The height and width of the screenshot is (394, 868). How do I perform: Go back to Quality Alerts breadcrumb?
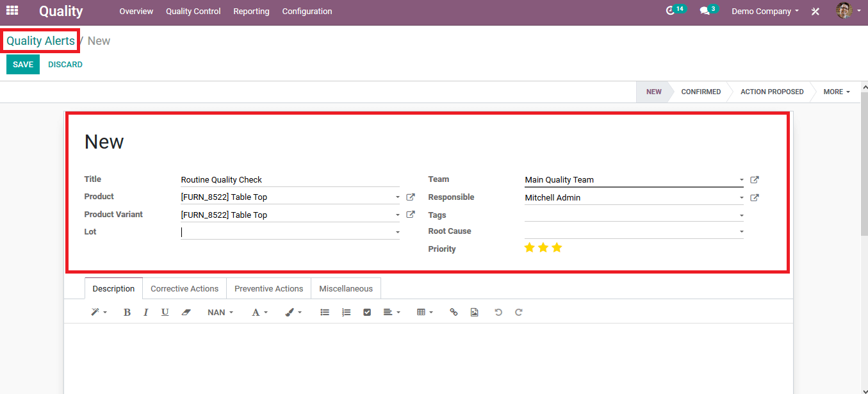(x=40, y=41)
